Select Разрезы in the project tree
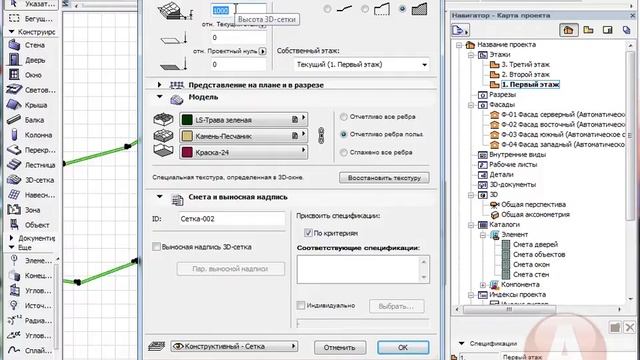The height and width of the screenshot is (360, 640). (x=502, y=95)
